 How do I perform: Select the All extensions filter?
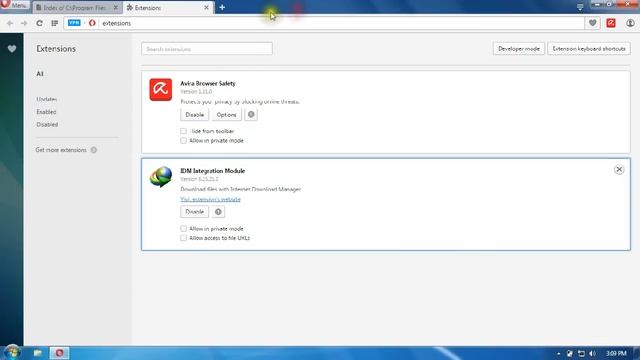40,74
